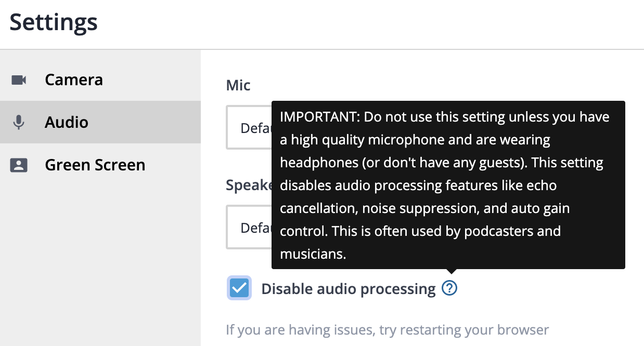644x346 pixels.
Task: Click the video camera icon in sidebar
Action: coord(19,80)
